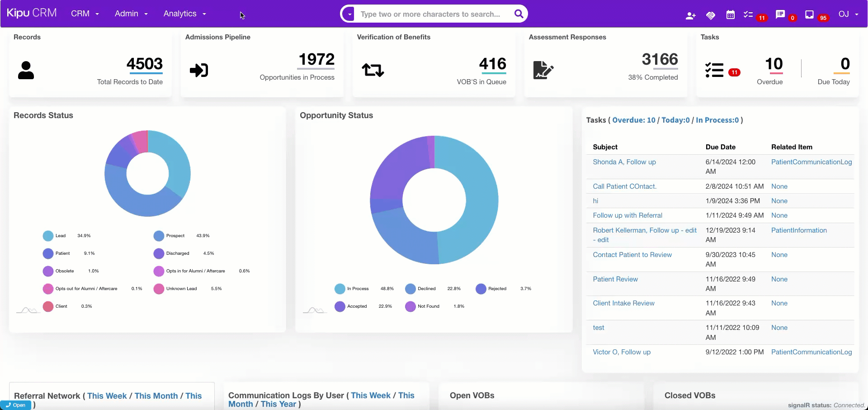
Task: Open the inbox tray icon
Action: click(809, 14)
